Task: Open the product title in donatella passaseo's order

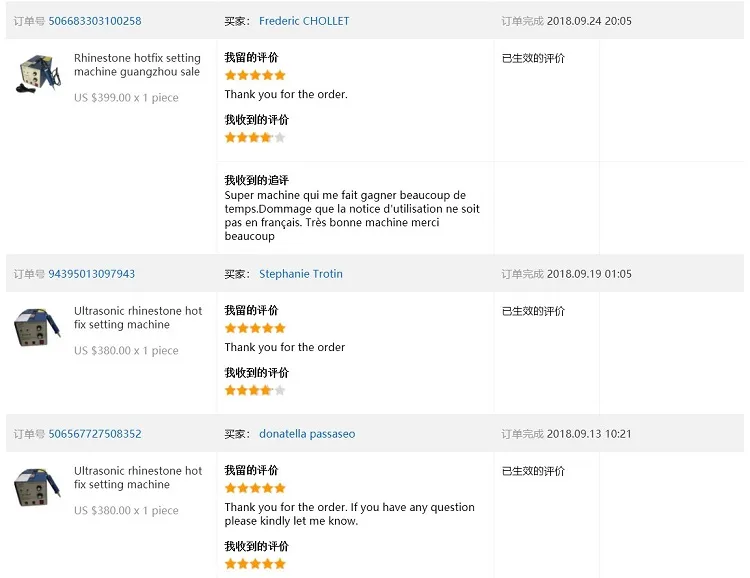Action: coord(138,478)
